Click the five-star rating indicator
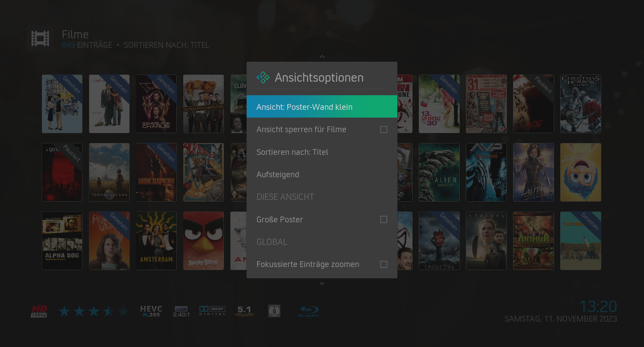The height and width of the screenshot is (347, 644). coord(94,311)
